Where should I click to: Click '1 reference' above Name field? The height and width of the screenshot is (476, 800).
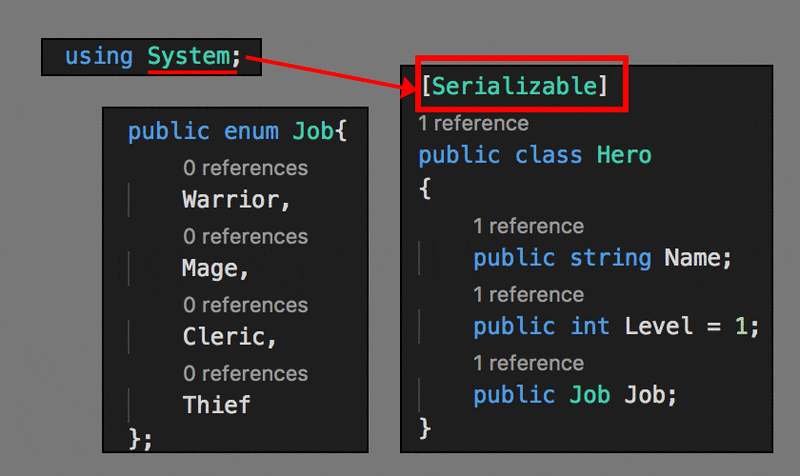529,226
